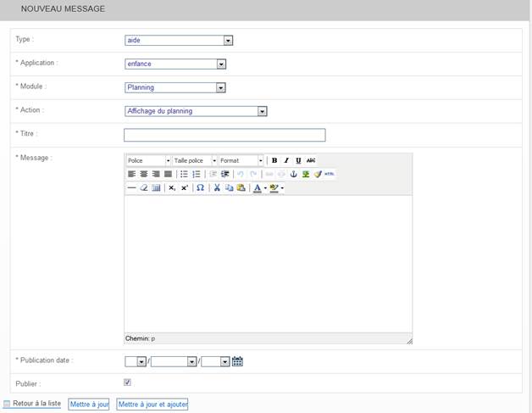
Task: Apply subscript formatting
Action: pos(172,187)
